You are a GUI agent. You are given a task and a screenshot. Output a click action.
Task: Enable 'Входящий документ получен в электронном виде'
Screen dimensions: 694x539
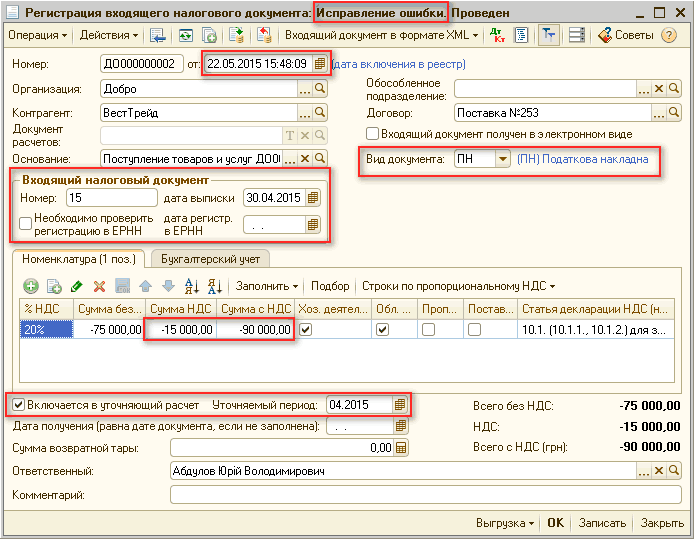coord(372,134)
